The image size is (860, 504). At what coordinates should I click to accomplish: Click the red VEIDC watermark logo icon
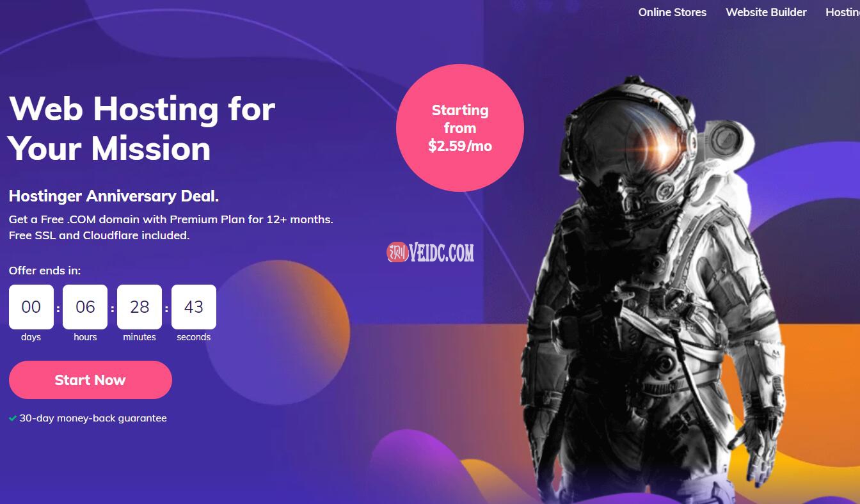point(397,253)
